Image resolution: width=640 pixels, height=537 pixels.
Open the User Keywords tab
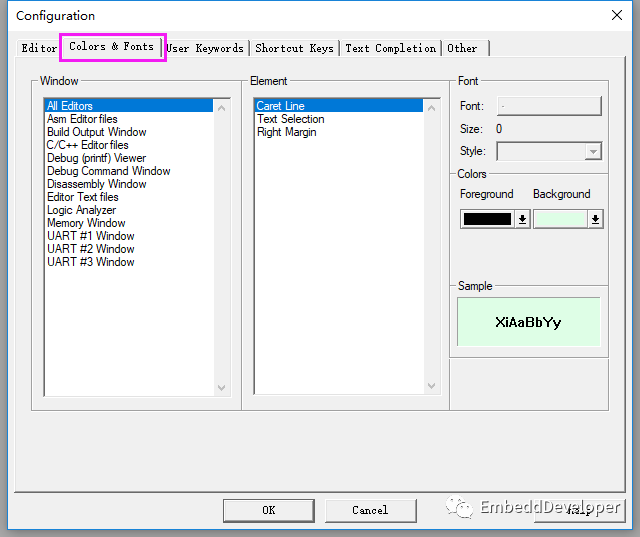coord(205,48)
